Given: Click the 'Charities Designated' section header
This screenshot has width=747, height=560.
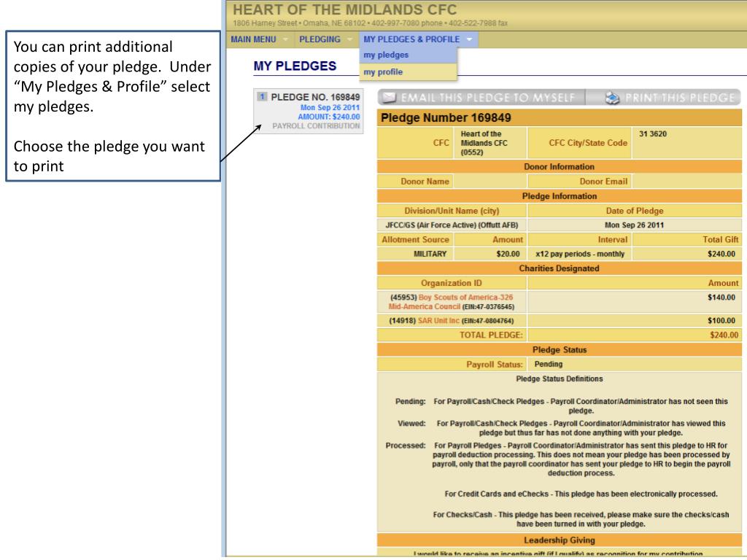Looking at the screenshot, I should pyautogui.click(x=560, y=268).
